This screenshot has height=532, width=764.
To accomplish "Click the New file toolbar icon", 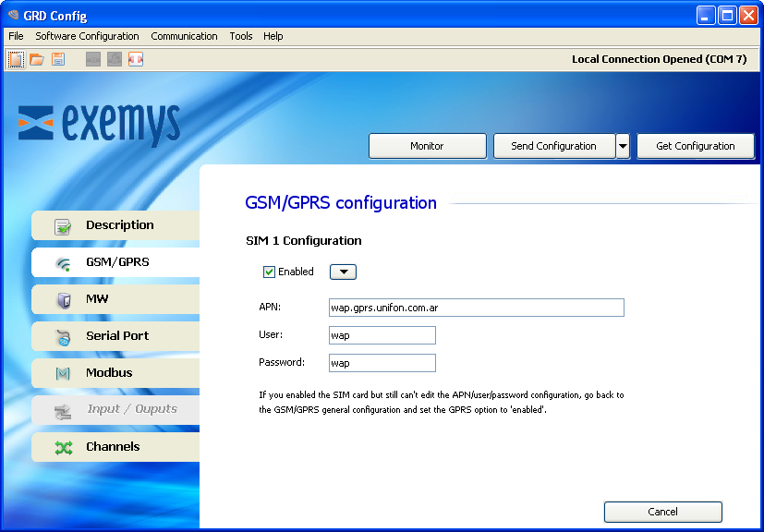I will [x=16, y=59].
